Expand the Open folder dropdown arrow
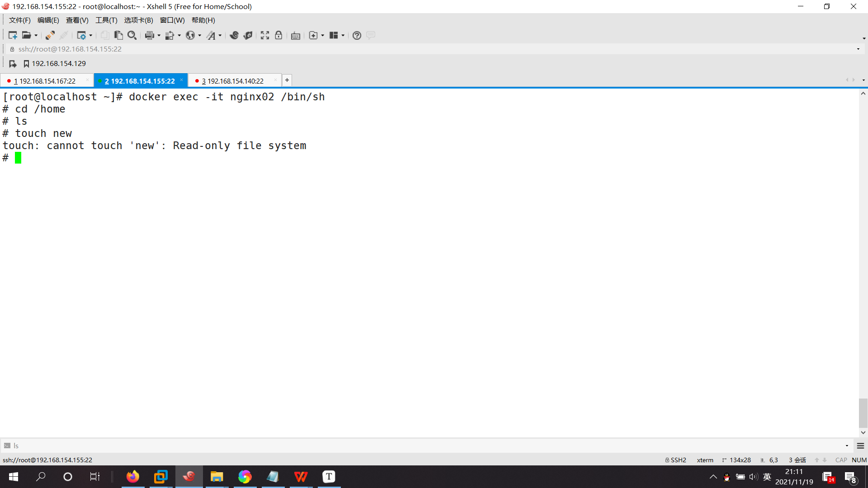Viewport: 868px width, 488px height. tap(36, 35)
